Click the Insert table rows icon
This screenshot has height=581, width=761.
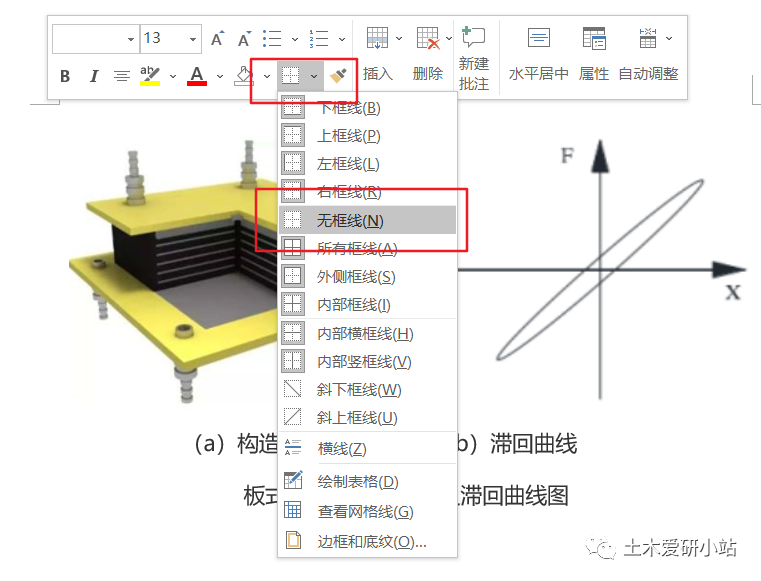[x=377, y=38]
